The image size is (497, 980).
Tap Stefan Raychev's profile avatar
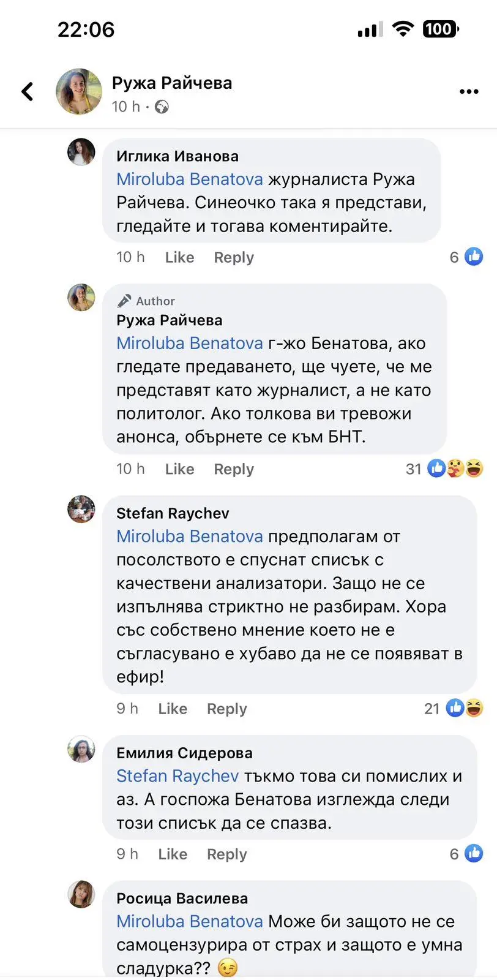coord(81,509)
